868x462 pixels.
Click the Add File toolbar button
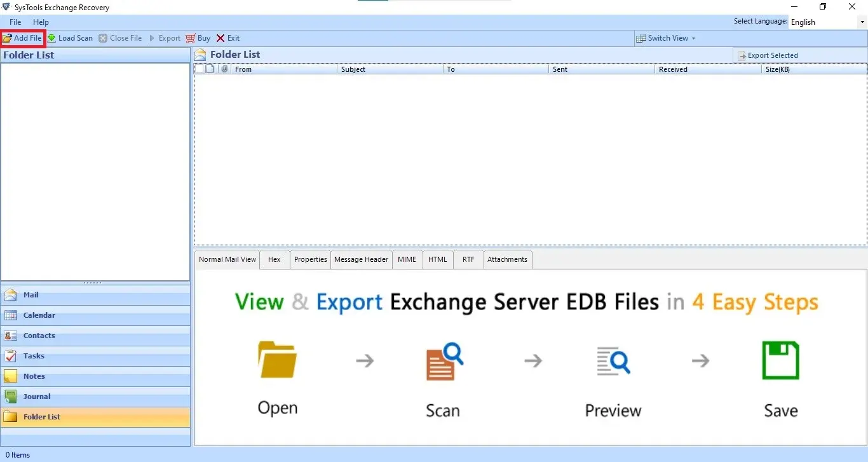click(22, 38)
